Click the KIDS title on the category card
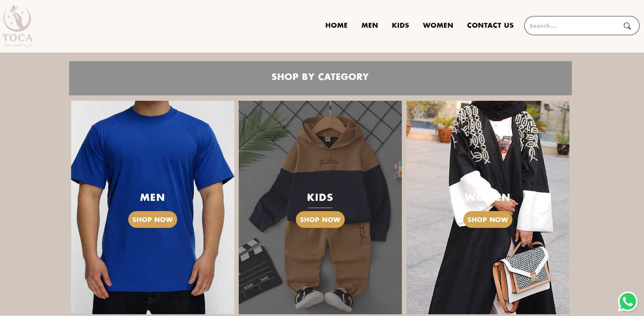The width and height of the screenshot is (644, 316). 320,197
